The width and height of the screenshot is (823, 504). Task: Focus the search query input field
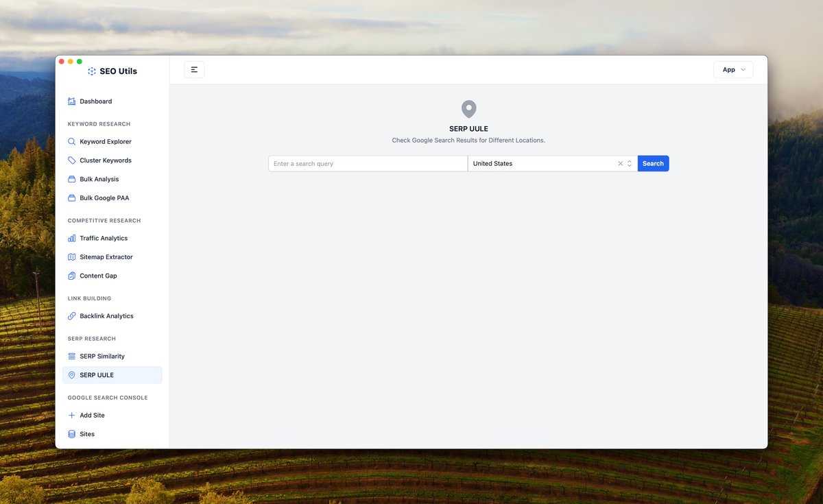point(368,164)
